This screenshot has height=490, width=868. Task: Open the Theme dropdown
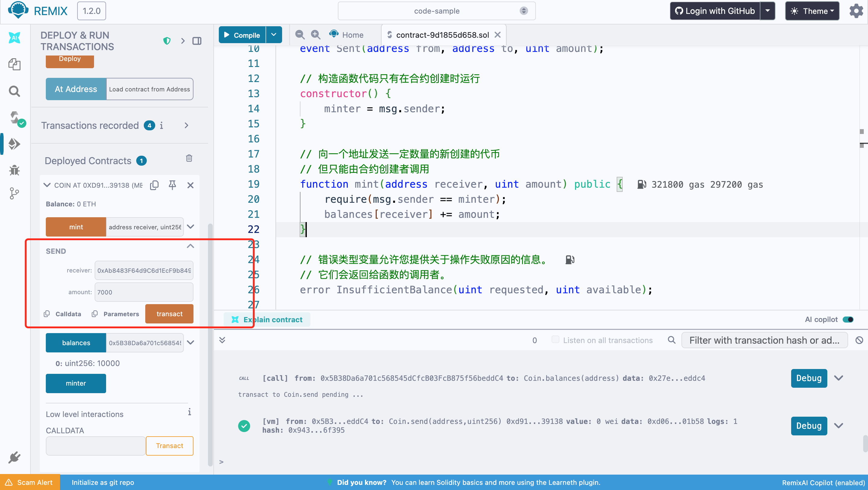pyautogui.click(x=812, y=11)
